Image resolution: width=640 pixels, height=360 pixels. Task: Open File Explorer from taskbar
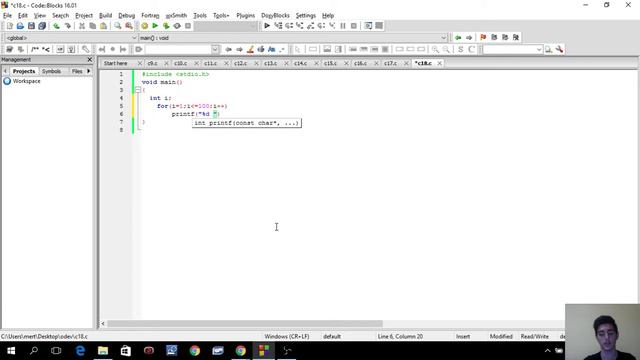[x=103, y=351]
